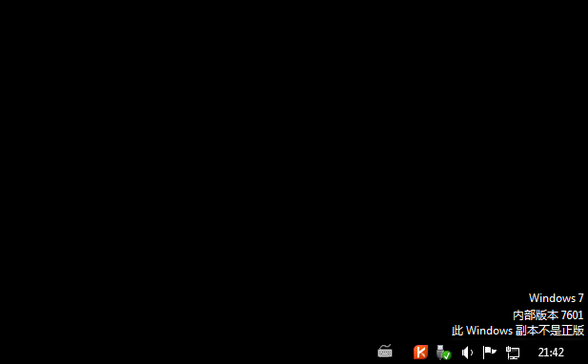Click the monitor in the network icon

click(x=514, y=354)
